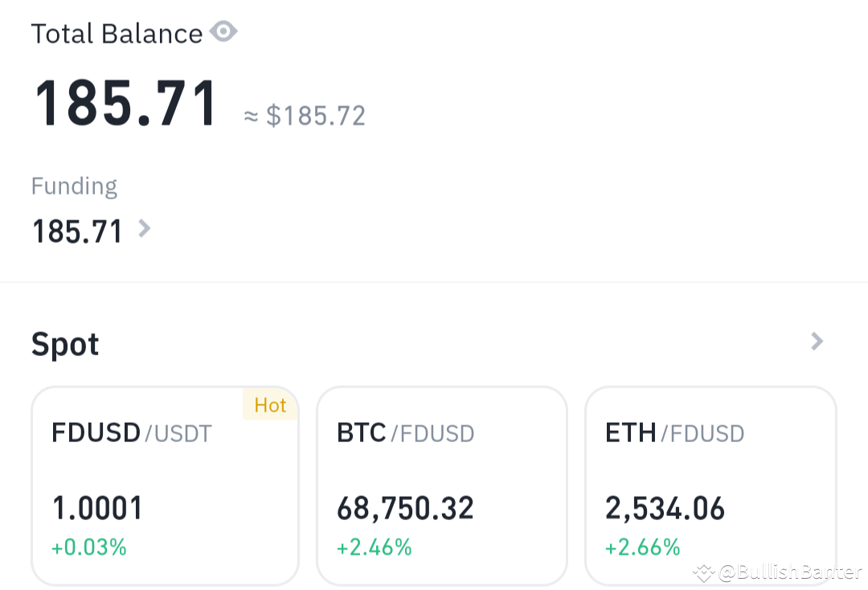The height and width of the screenshot is (590, 868).
Task: Toggle balance visibility with the eye icon
Action: click(223, 31)
